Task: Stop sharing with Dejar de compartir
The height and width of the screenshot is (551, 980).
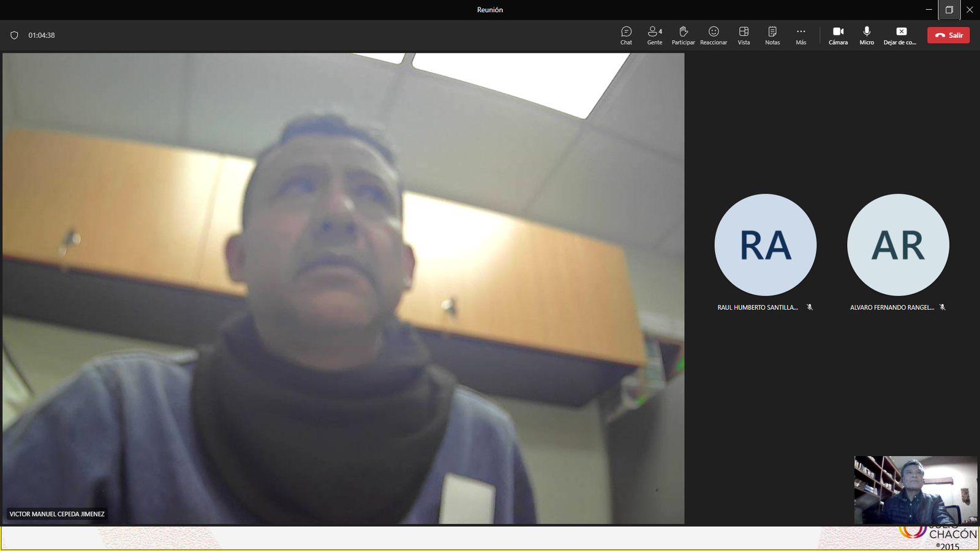Action: coord(900,35)
